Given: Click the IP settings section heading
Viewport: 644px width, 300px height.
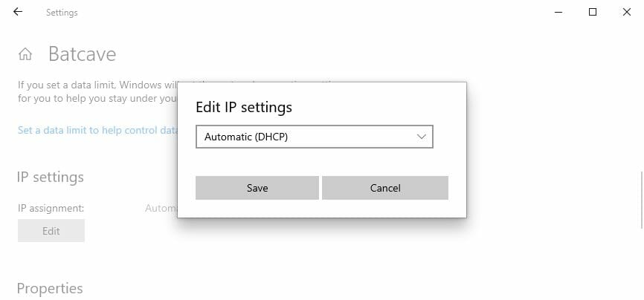Looking at the screenshot, I should pyautogui.click(x=50, y=177).
